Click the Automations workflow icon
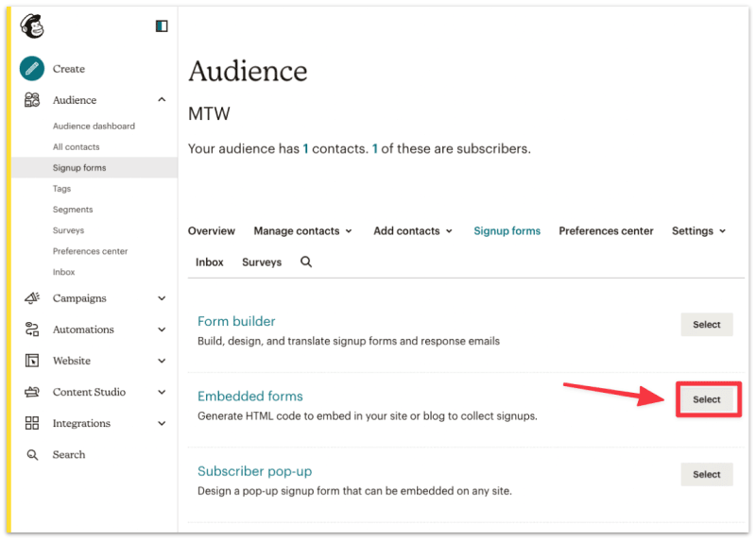Image resolution: width=756 pixels, height=541 pixels. pyautogui.click(x=32, y=330)
